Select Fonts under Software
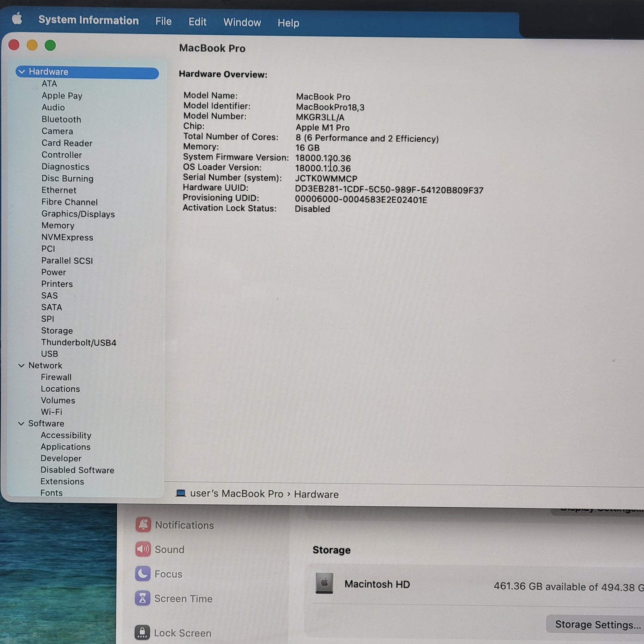This screenshot has width=644, height=644. tap(52, 492)
